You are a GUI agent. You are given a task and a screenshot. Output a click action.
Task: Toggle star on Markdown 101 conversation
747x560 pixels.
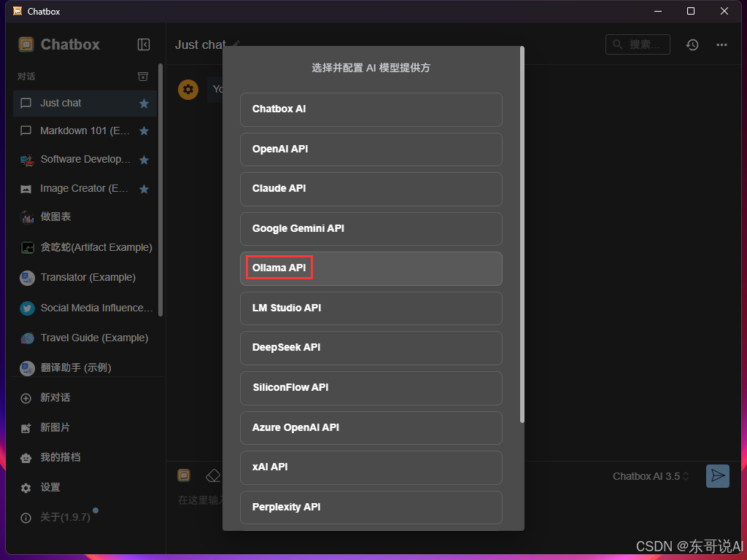pyautogui.click(x=144, y=131)
